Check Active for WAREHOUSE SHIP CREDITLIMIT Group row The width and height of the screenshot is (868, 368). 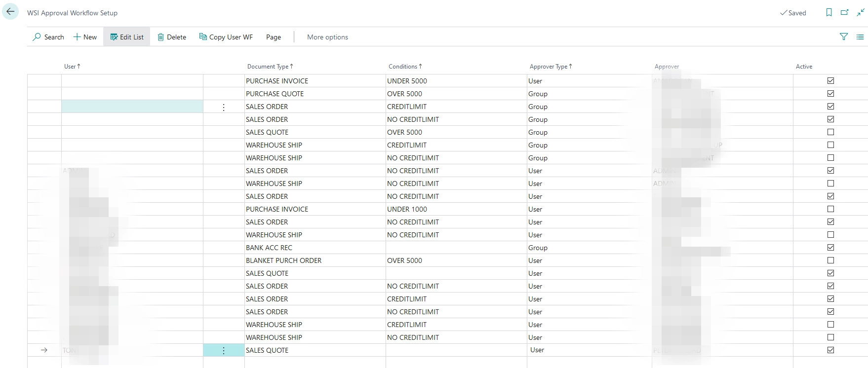(830, 145)
